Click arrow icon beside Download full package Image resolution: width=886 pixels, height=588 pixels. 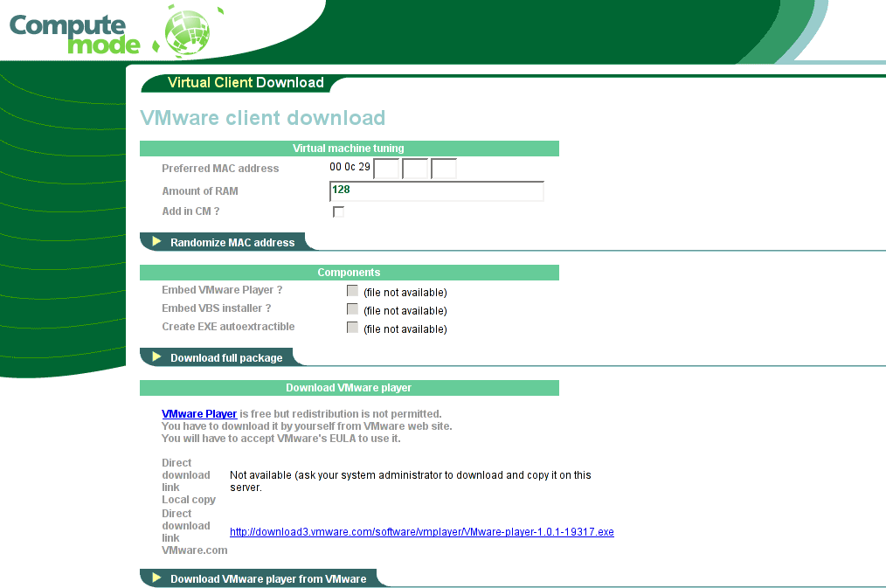tap(156, 357)
